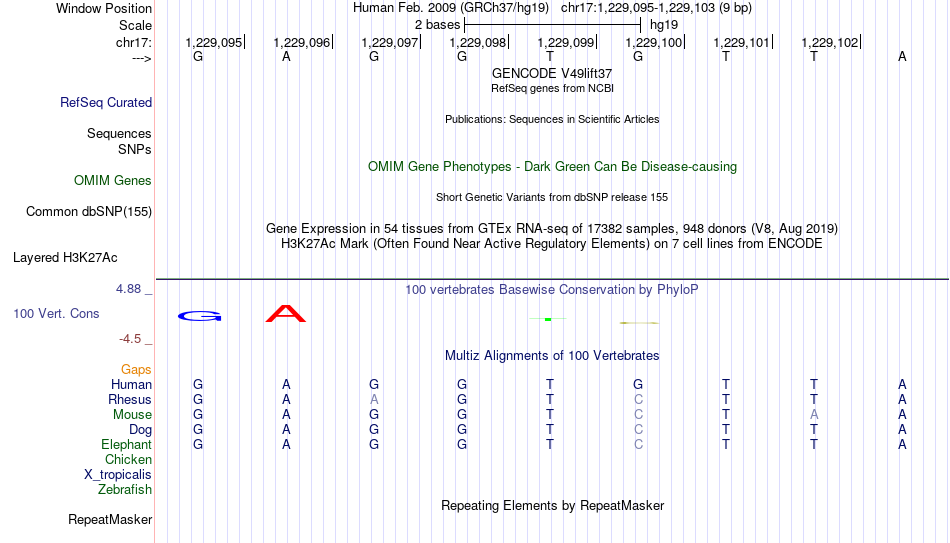Click the SNPs track label
950x543 pixels.
click(x=135, y=149)
